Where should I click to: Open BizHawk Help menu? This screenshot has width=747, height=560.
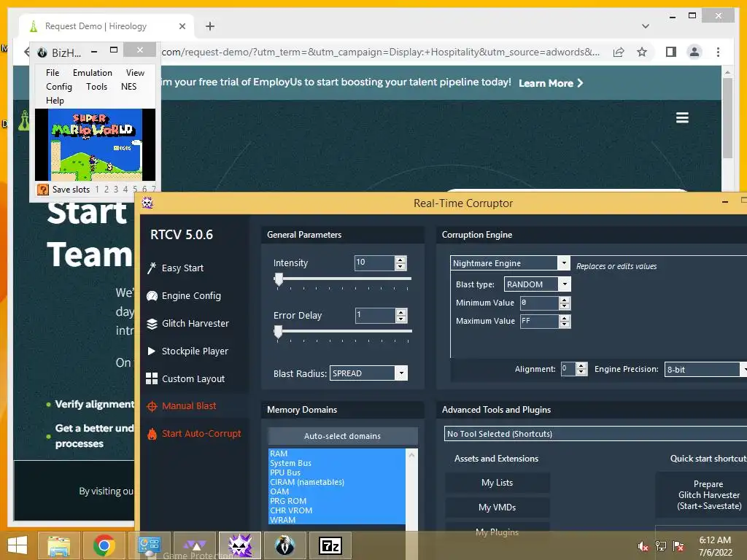pos(55,101)
